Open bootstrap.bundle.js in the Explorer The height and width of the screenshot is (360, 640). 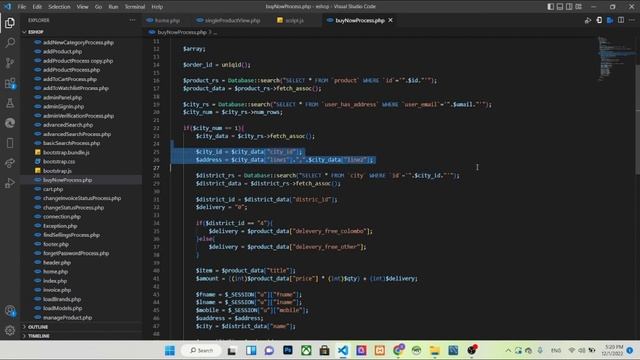pos(66,152)
